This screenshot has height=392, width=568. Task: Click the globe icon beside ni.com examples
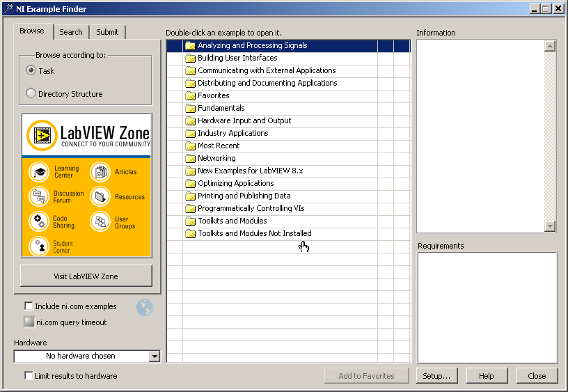(145, 307)
